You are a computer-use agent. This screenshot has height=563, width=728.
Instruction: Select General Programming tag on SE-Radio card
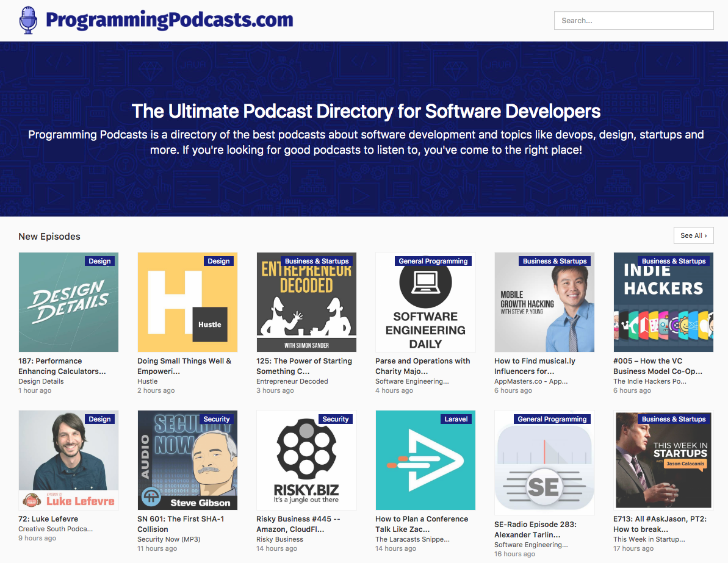[552, 418]
